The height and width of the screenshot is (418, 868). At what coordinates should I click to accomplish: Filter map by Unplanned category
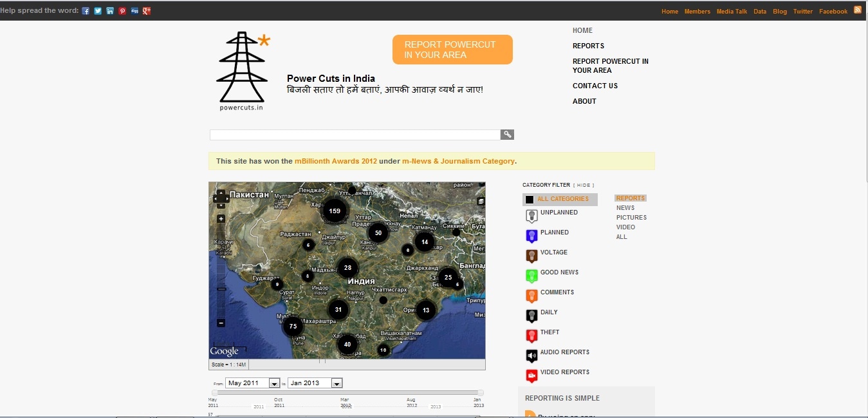point(559,213)
